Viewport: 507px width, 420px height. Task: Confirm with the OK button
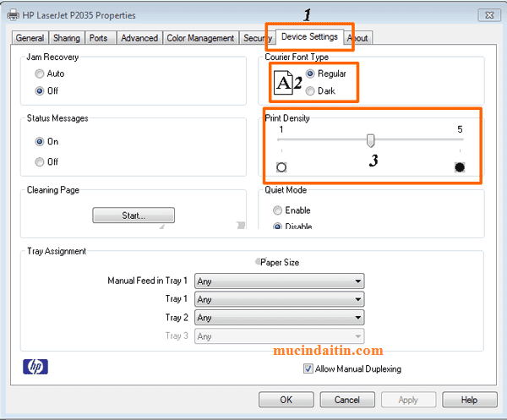click(286, 400)
